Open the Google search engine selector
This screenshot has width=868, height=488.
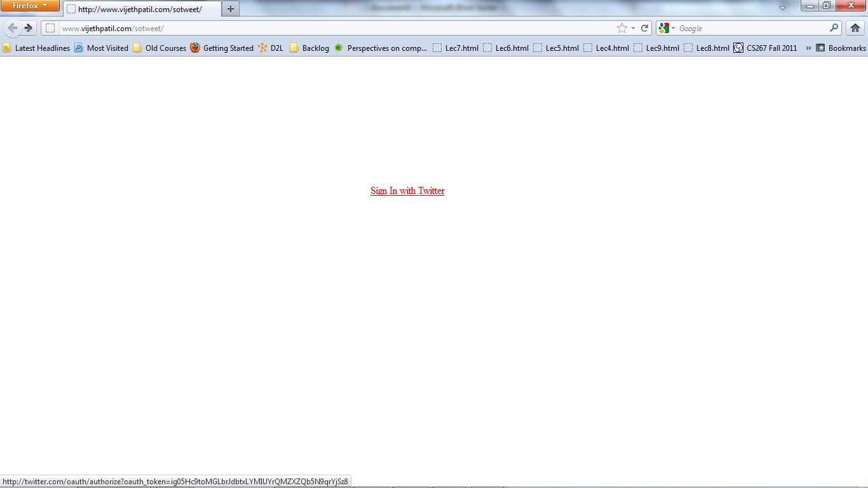666,28
